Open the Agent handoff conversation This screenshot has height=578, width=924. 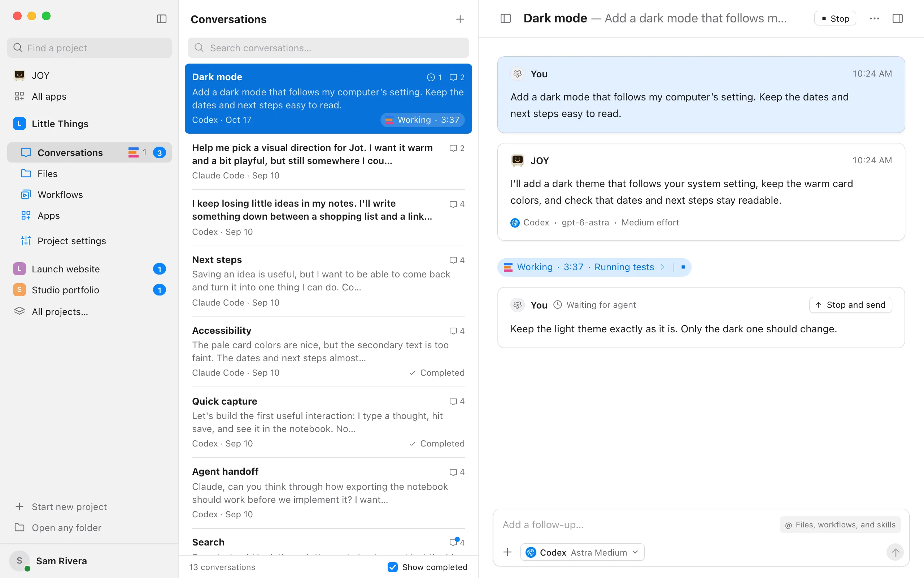[328, 493]
